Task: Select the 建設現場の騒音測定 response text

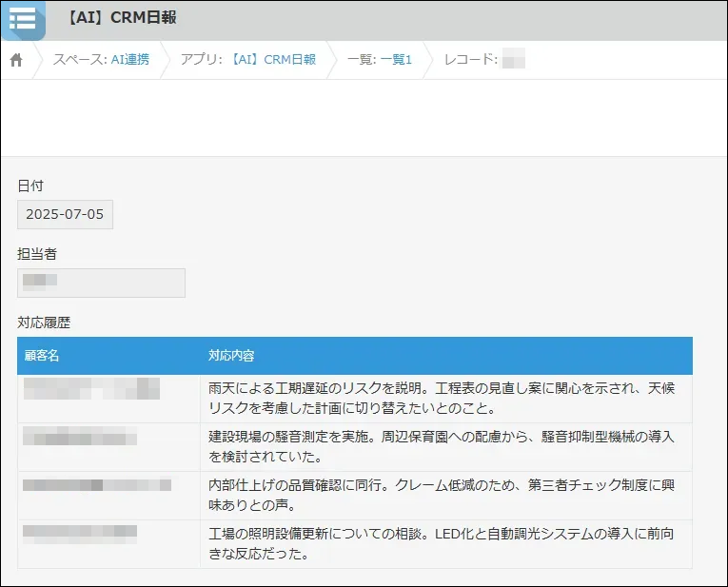Action: coord(441,446)
